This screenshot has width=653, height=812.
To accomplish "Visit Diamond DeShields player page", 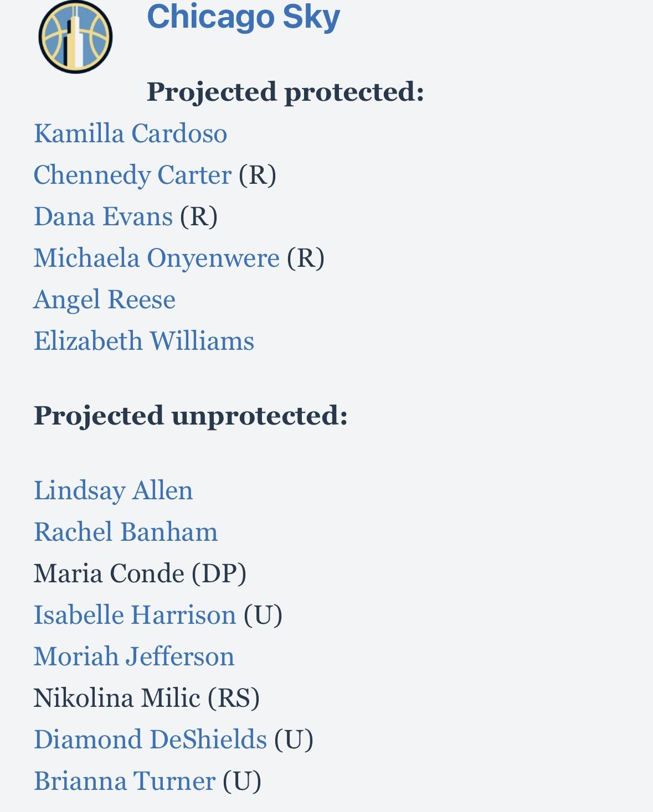I will click(150, 739).
